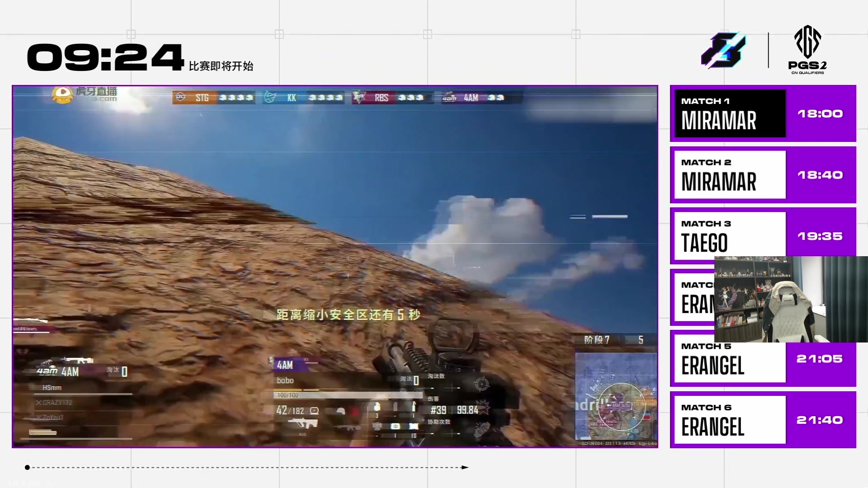Click the 99.84 damage value
This screenshot has height=488, width=868.
click(467, 410)
